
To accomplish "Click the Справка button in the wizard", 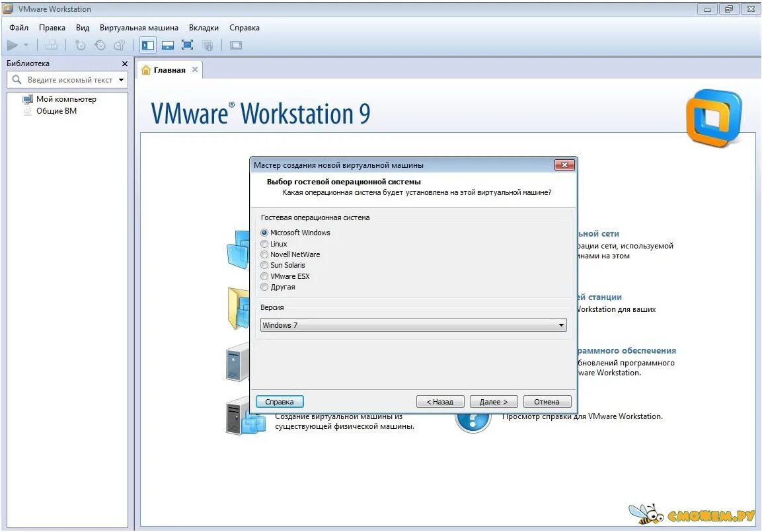I will click(x=280, y=402).
